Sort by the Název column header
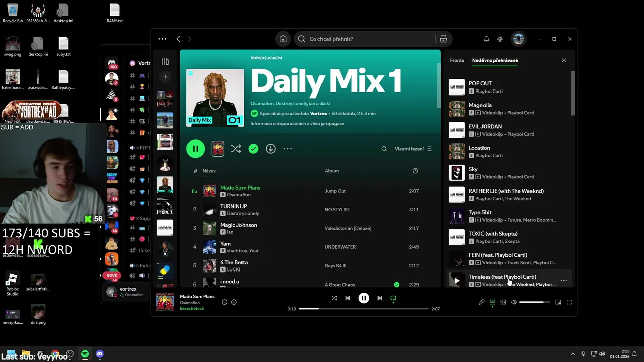 click(x=209, y=171)
